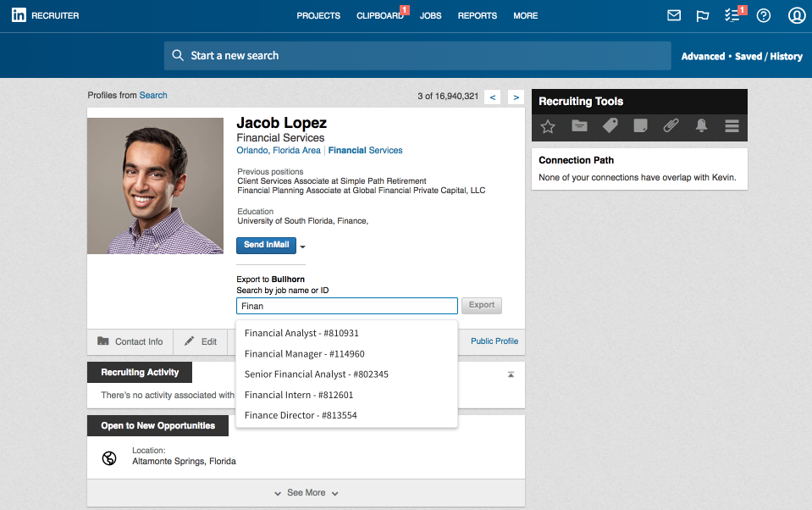Click the job name or ID input field
This screenshot has height=510, width=812.
[347, 306]
